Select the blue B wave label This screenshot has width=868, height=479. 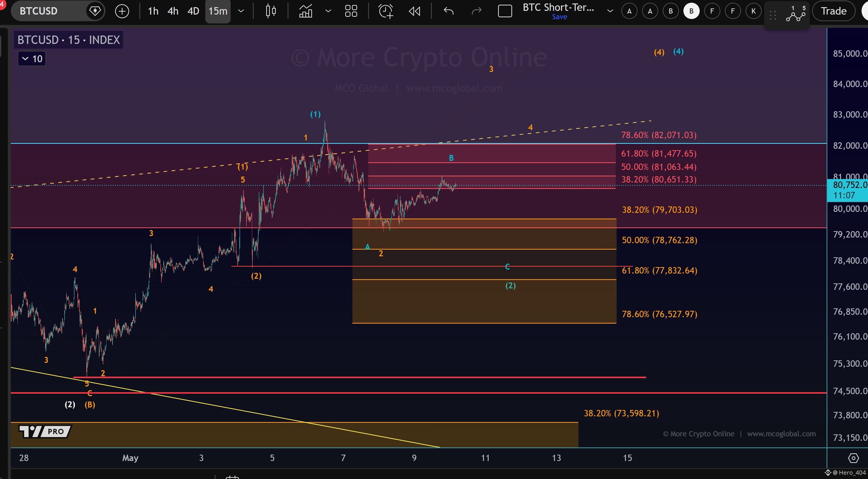[x=451, y=158]
